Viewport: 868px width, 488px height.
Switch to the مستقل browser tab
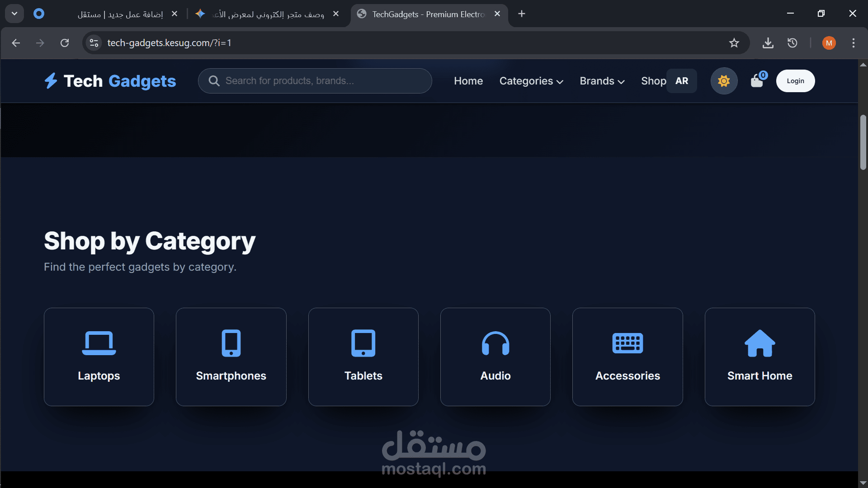tap(120, 14)
